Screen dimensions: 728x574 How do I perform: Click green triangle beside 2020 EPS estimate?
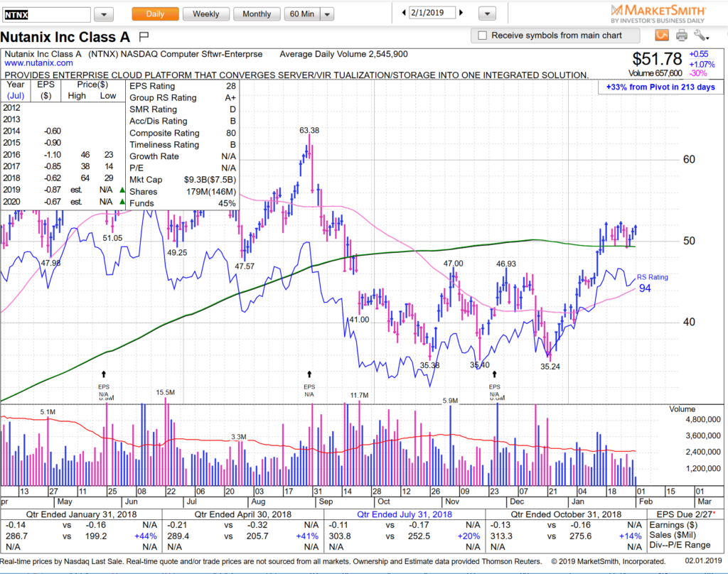122,201
